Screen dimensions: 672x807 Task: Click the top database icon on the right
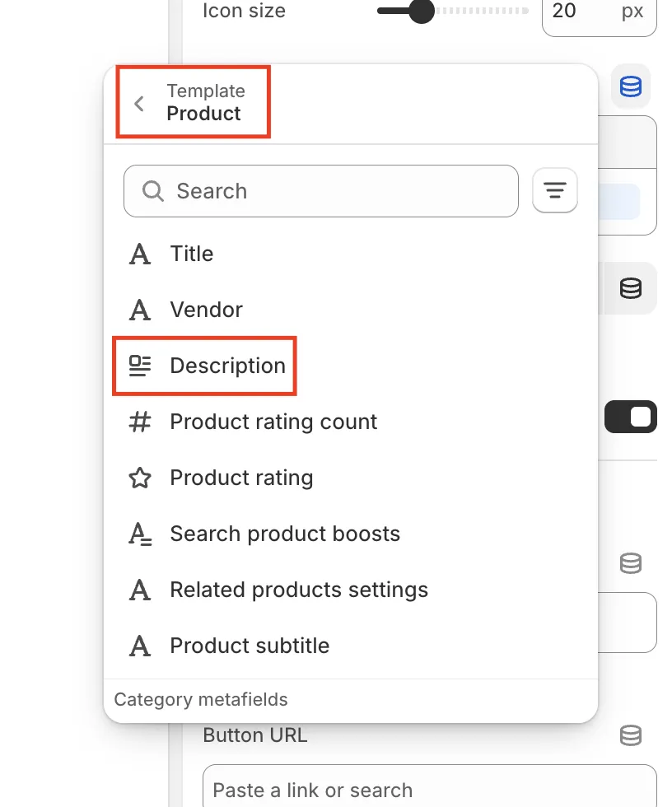tap(630, 86)
